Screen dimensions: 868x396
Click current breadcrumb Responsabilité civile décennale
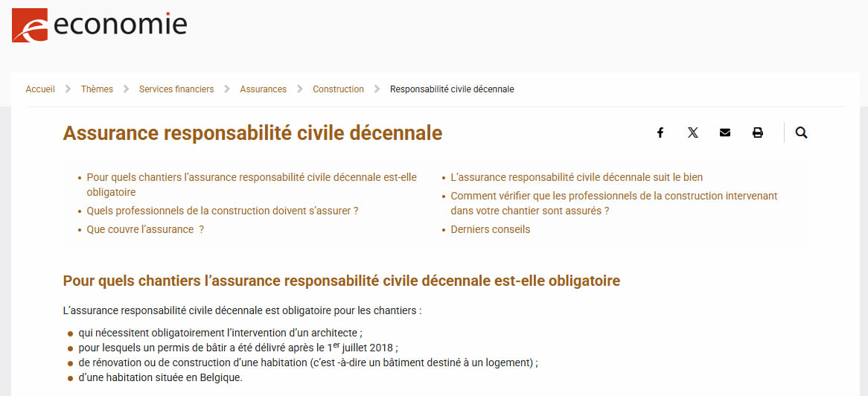pos(452,89)
